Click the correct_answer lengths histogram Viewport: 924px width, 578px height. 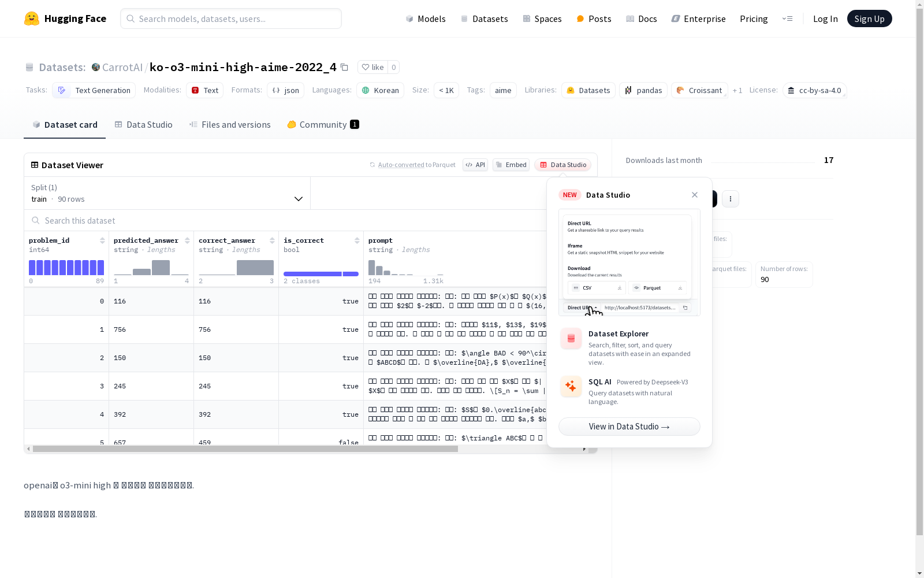pos(236,268)
